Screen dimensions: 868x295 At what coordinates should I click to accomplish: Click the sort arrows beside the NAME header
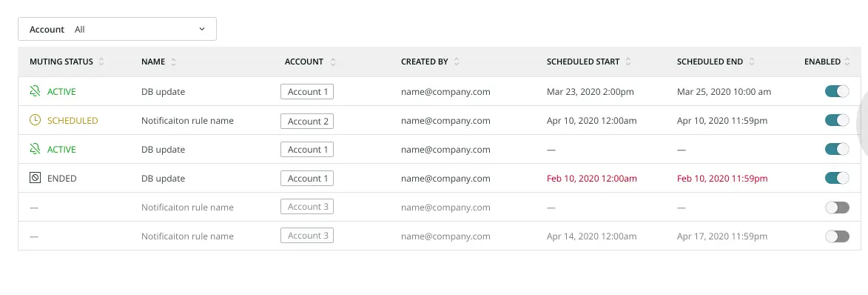(x=173, y=62)
